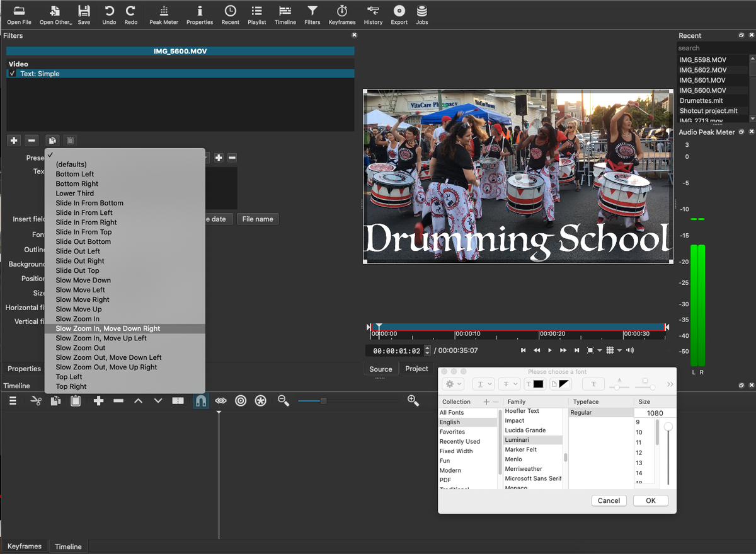Image resolution: width=756 pixels, height=554 pixels.
Task: Switch to the Project tab
Action: coord(416,369)
